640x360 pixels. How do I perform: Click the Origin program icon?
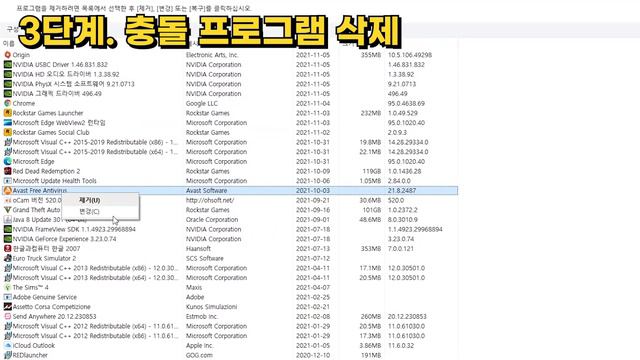coord(7,55)
